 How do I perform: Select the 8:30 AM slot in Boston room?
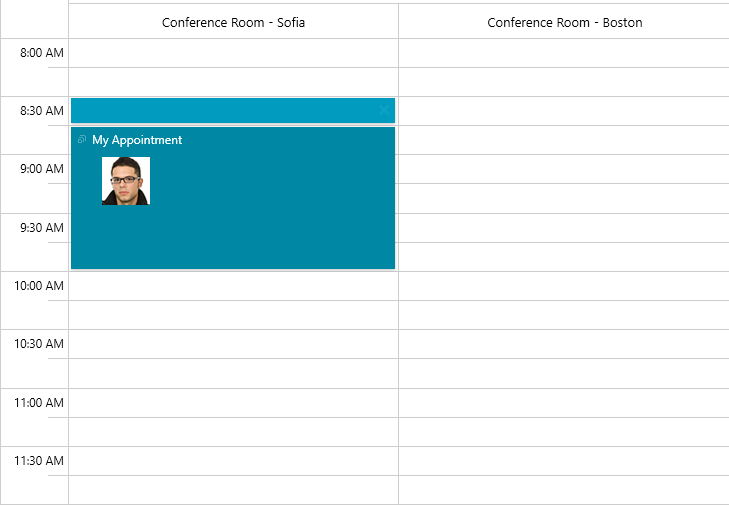(564, 111)
